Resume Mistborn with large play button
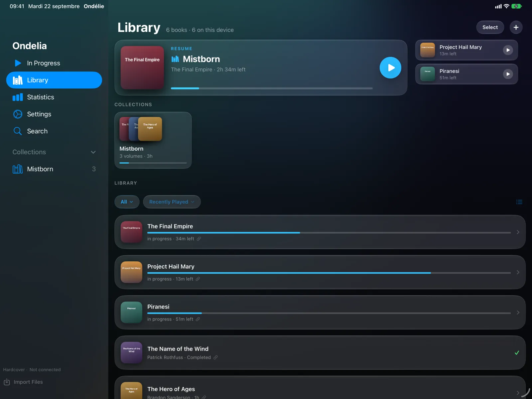 pyautogui.click(x=390, y=68)
